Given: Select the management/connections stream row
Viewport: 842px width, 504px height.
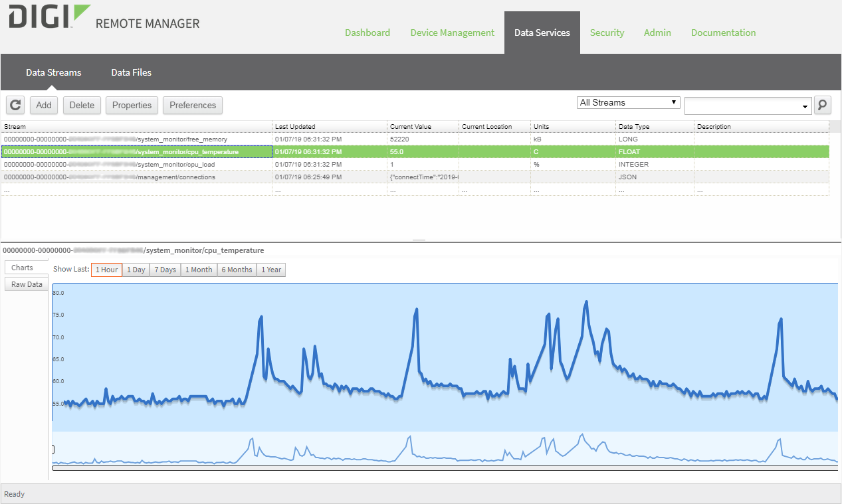Looking at the screenshot, I should [415, 177].
